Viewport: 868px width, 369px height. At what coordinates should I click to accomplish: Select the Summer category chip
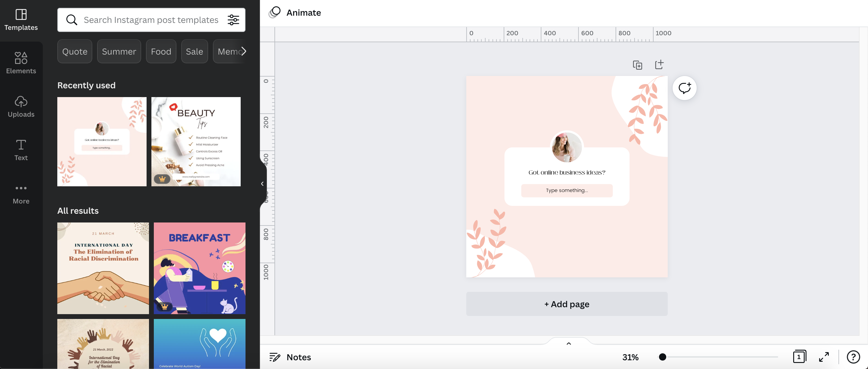(x=119, y=51)
